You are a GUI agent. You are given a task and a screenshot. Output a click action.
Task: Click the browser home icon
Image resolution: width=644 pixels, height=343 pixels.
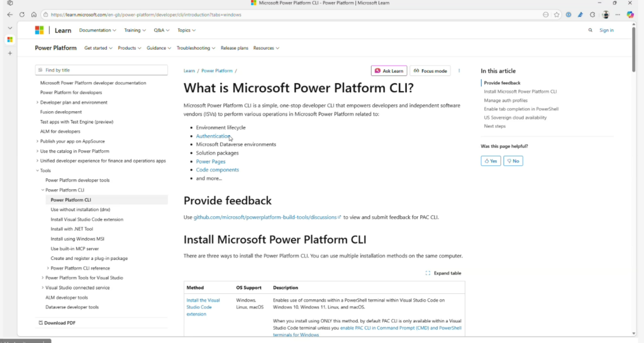point(34,14)
